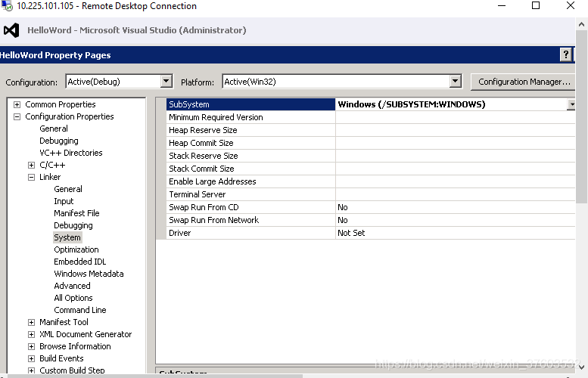The height and width of the screenshot is (378, 588).
Task: Click the help question mark button
Action: (x=566, y=54)
